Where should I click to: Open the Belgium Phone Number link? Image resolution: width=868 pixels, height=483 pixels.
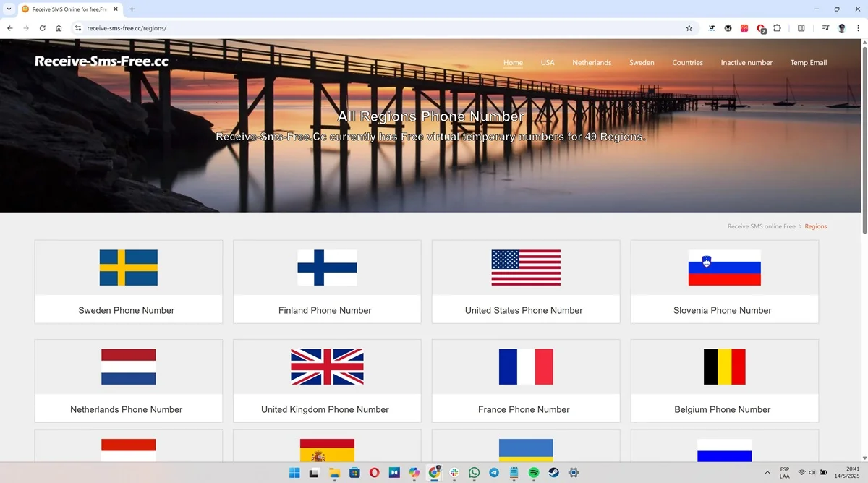click(x=723, y=409)
